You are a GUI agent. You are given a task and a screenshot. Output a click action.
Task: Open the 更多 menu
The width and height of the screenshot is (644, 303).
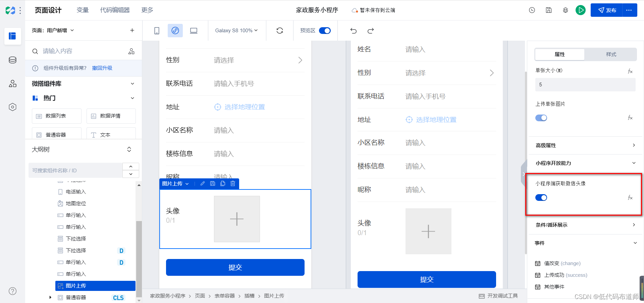147,10
